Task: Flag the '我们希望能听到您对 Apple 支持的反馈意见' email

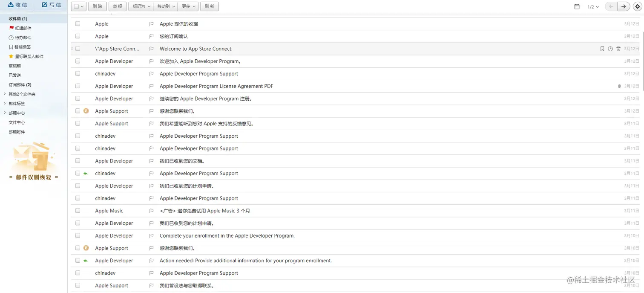Action: pos(151,124)
